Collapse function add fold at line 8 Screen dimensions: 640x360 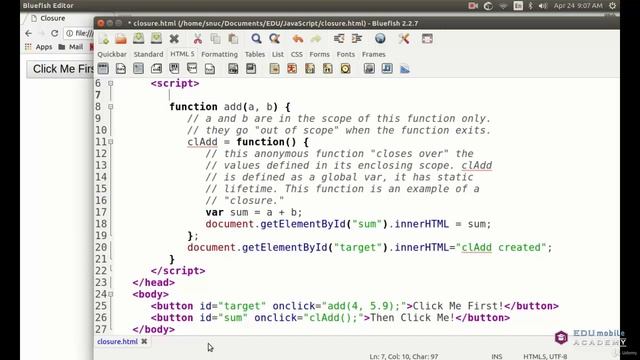[x=111, y=107]
